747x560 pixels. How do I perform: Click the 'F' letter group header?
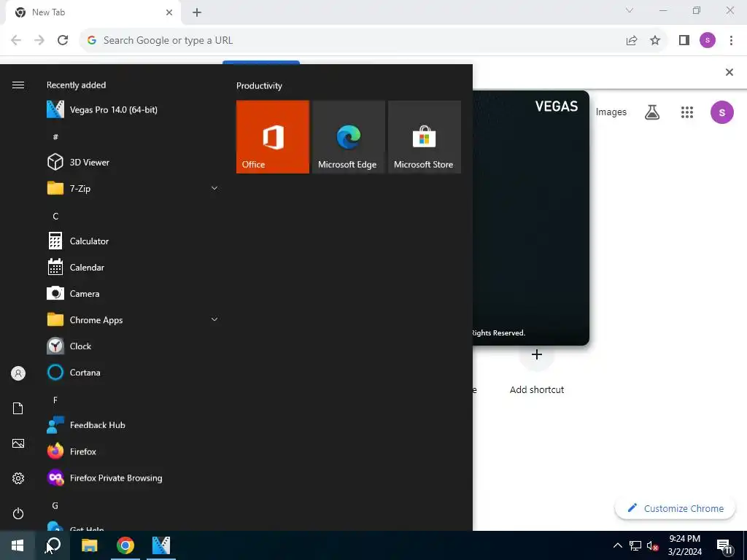pyautogui.click(x=55, y=400)
